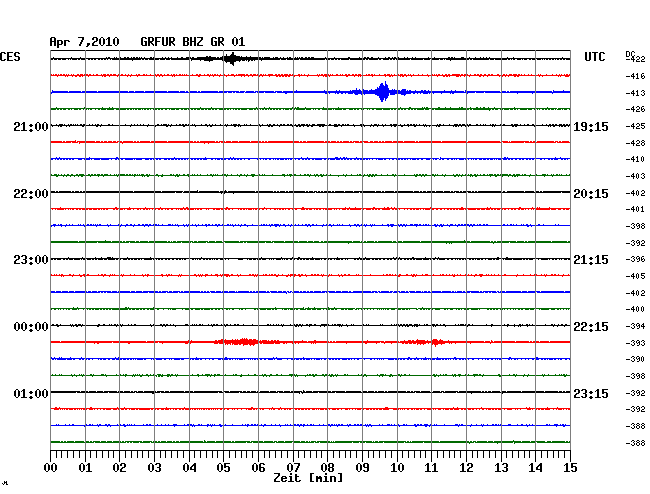Select the DC offset value -426
650x494 pixels.
[635, 109]
